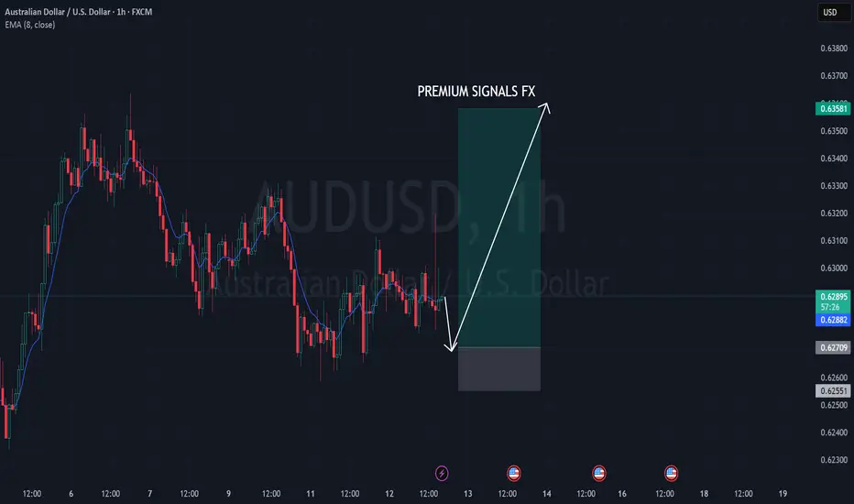Select the EMA (8, close) indicator legend
854x504 pixels.
pyautogui.click(x=30, y=25)
